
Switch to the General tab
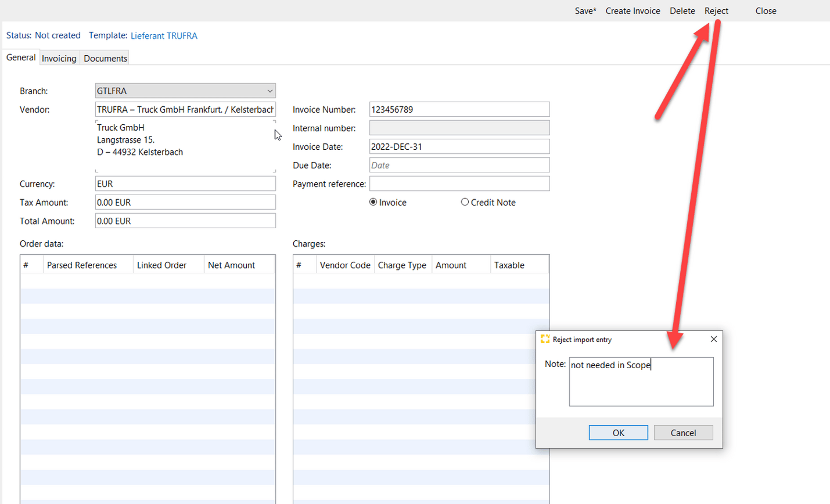pyautogui.click(x=21, y=57)
